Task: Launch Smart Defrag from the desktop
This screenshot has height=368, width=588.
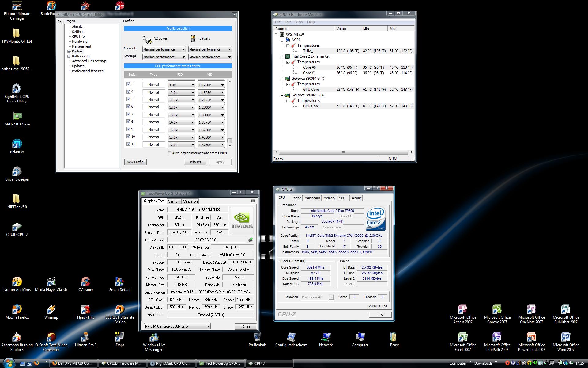Action: coord(120,284)
